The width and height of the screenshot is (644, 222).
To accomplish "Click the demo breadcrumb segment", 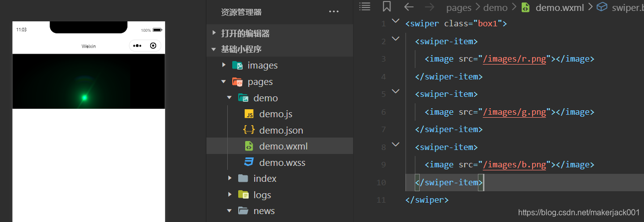I will 495,7.
